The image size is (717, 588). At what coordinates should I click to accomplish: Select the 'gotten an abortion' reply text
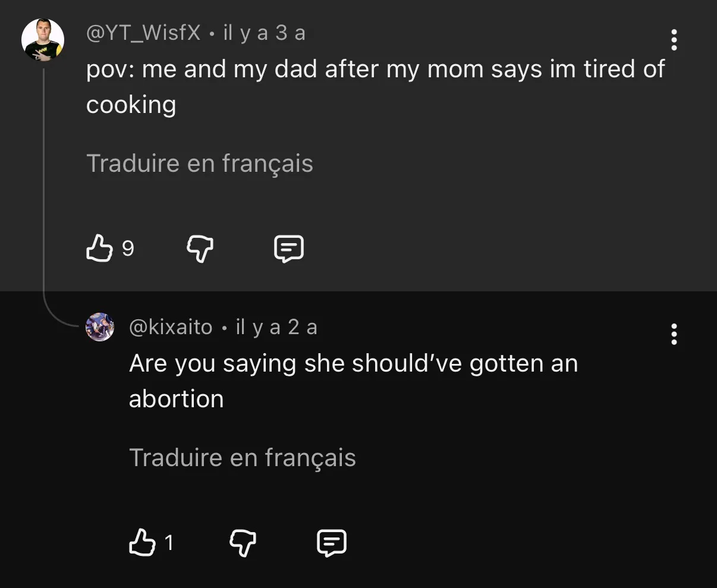[x=354, y=381]
